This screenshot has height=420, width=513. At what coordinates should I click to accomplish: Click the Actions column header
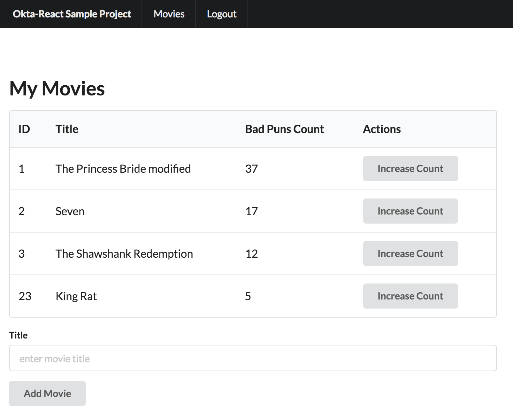click(382, 129)
